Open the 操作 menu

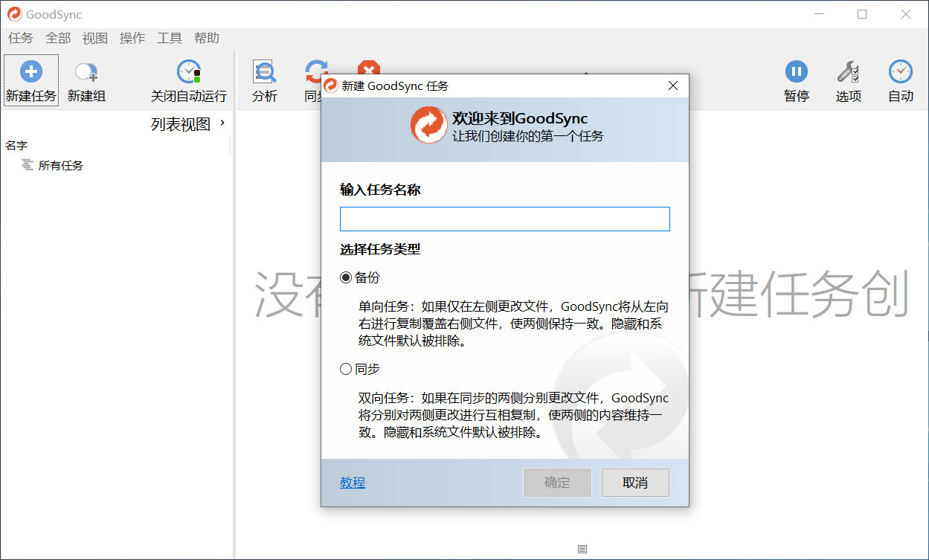coord(132,38)
